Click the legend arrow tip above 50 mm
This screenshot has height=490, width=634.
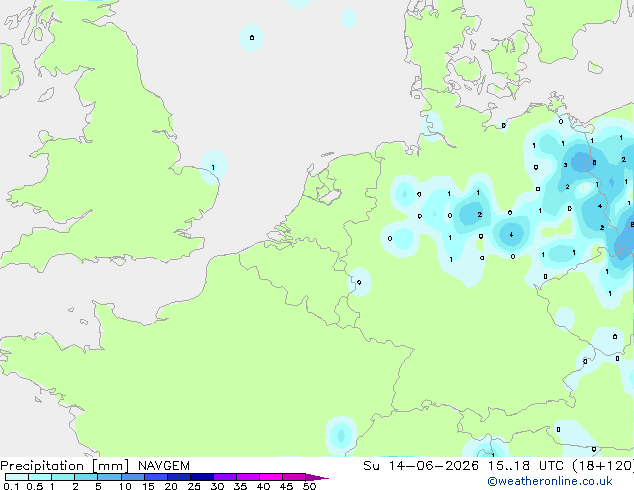point(317,477)
